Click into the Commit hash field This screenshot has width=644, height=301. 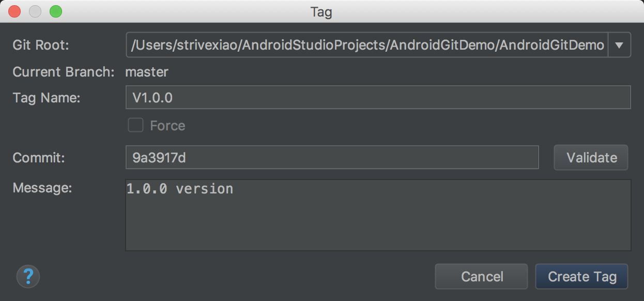tap(332, 157)
